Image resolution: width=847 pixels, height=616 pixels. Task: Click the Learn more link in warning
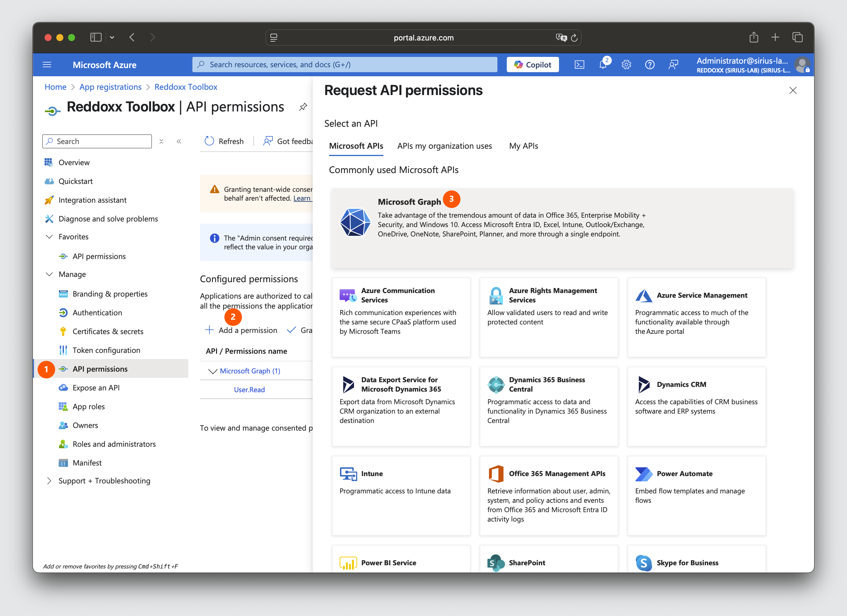click(x=302, y=198)
